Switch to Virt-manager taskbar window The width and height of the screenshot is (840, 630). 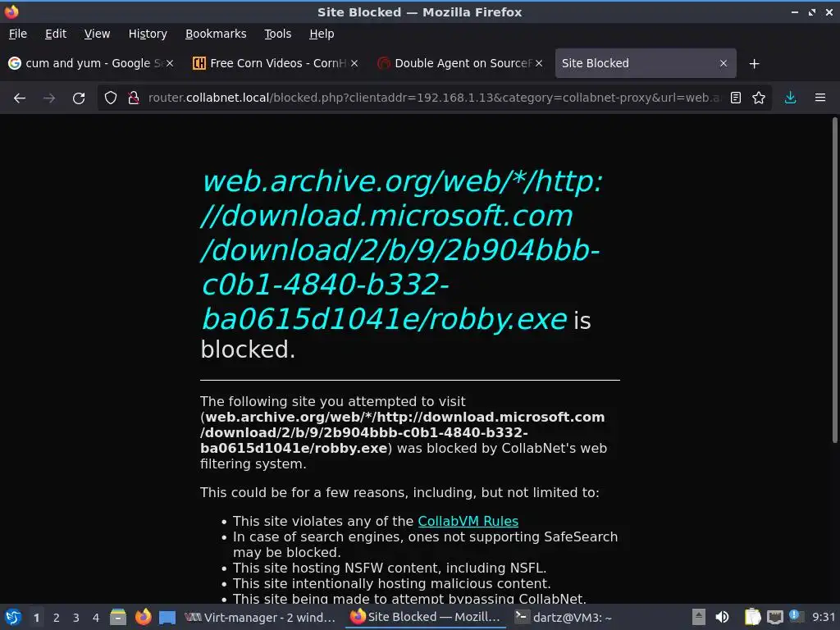(x=260, y=618)
